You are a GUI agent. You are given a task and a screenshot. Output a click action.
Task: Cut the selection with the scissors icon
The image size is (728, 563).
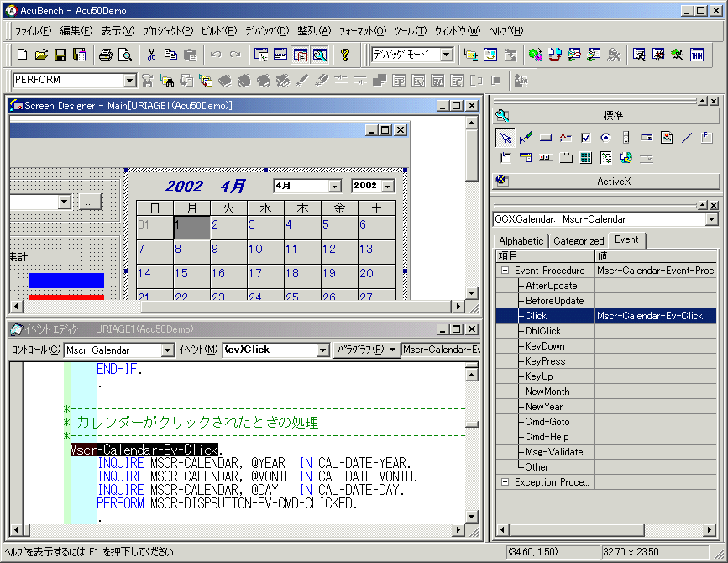pyautogui.click(x=151, y=55)
